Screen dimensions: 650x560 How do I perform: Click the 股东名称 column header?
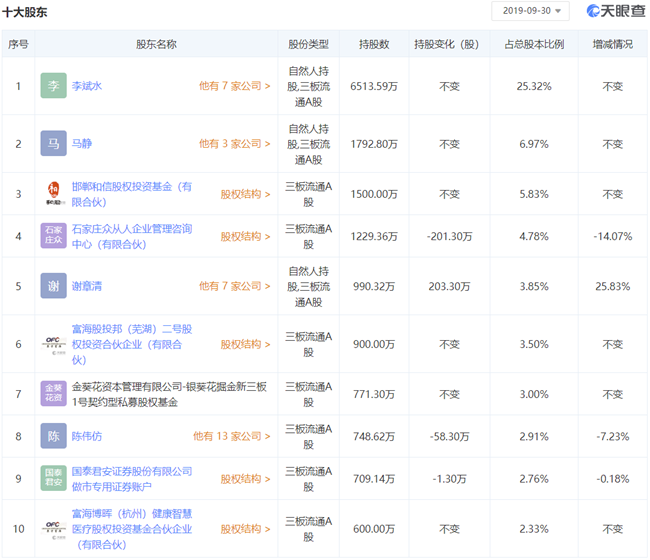(156, 44)
